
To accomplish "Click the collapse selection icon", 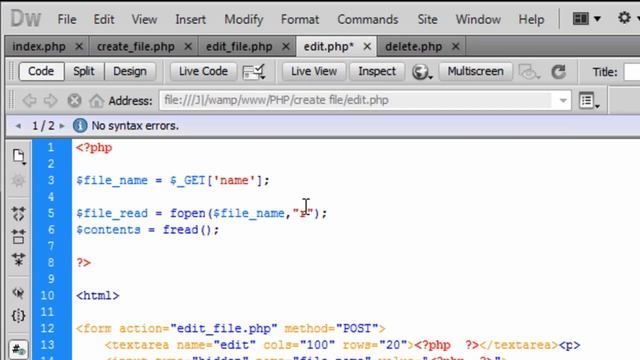I will point(18,237).
